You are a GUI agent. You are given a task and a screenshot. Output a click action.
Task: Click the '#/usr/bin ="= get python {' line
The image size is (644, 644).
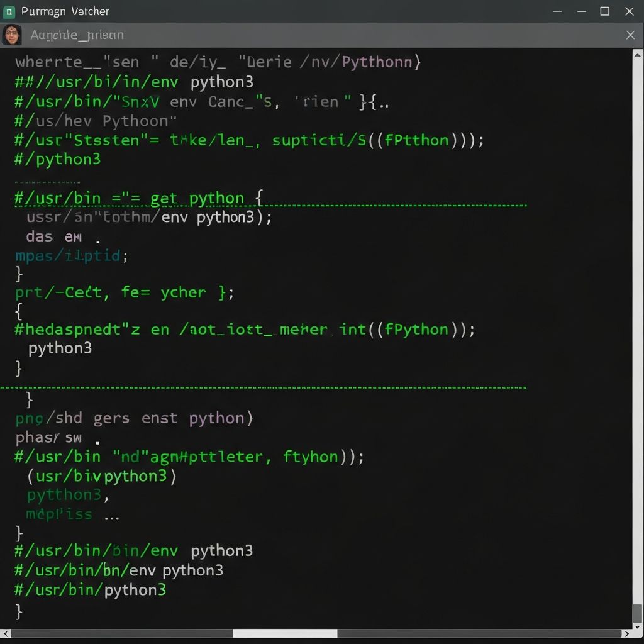[138, 198]
